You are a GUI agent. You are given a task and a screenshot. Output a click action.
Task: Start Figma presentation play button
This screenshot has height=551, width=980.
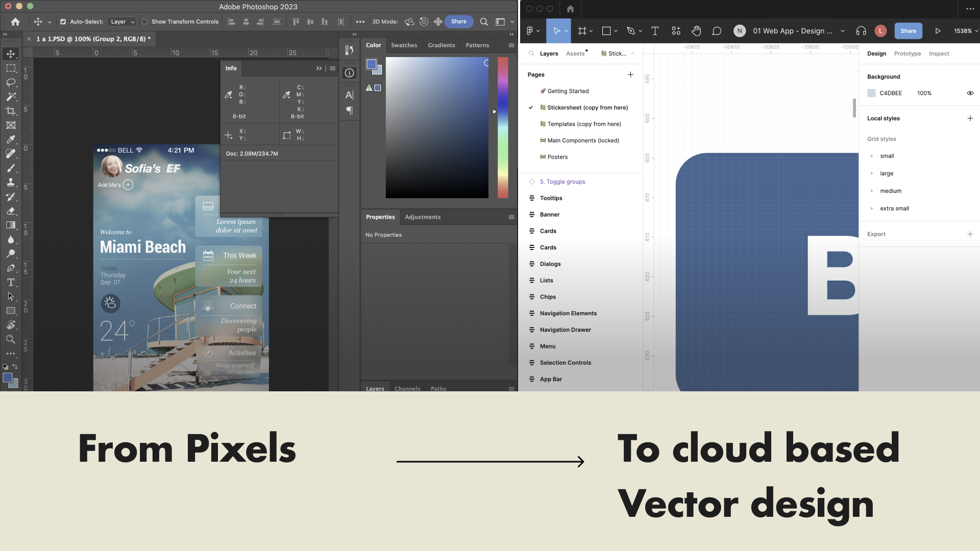pyautogui.click(x=938, y=31)
